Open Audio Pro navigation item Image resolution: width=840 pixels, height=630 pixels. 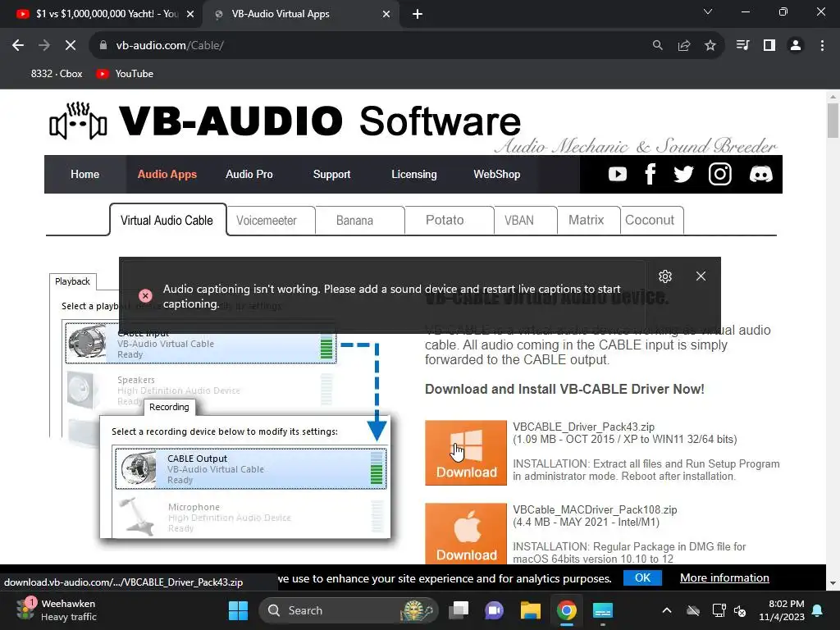tap(249, 174)
